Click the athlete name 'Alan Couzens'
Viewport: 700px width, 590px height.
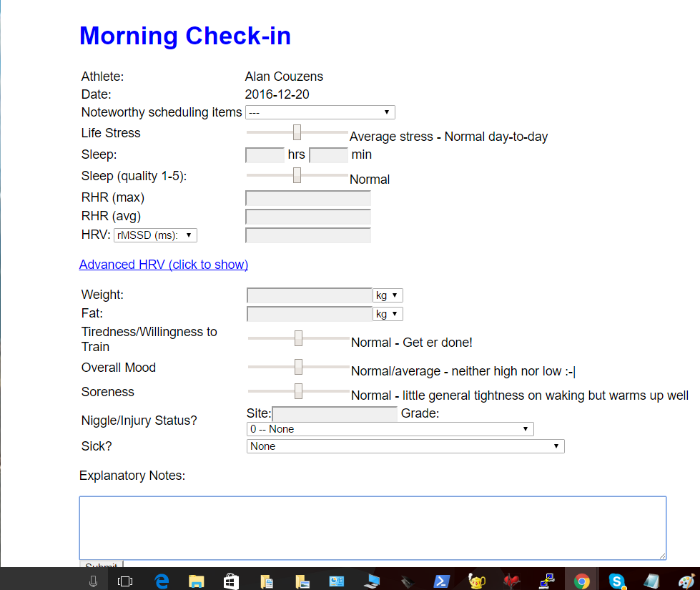(284, 77)
